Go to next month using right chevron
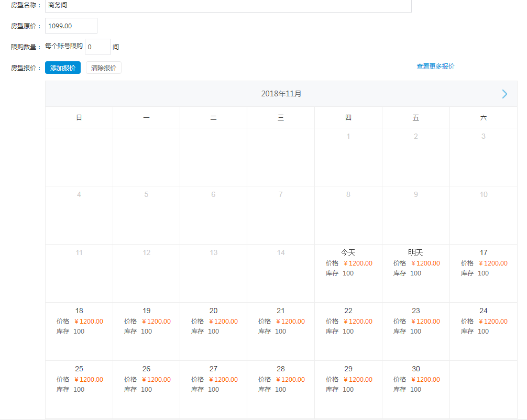 [x=504, y=94]
